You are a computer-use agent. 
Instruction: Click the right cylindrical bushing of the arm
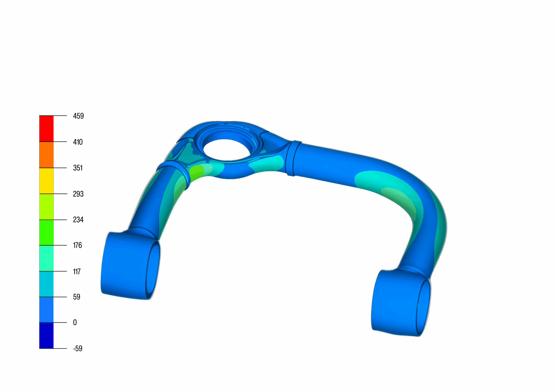[x=397, y=303]
